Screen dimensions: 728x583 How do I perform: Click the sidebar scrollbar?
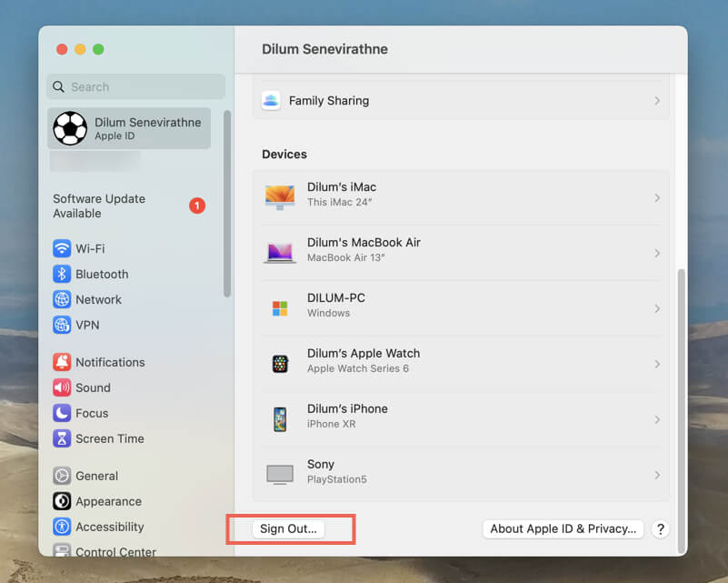click(227, 204)
